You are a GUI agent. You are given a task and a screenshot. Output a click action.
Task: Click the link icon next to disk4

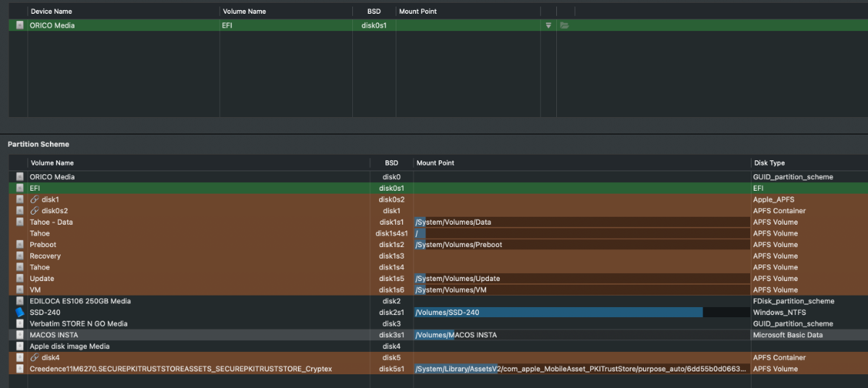tap(34, 358)
